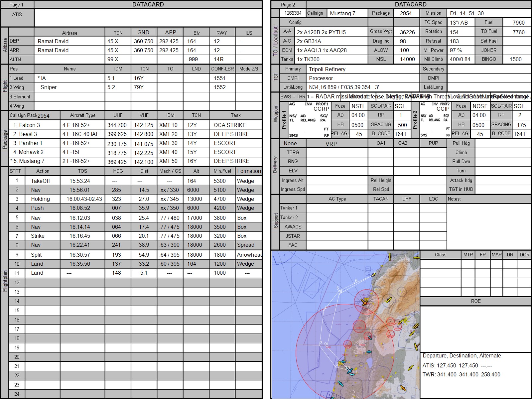Click the 'AWACS' row label
Image resolution: width=532 pixels, height=399 pixels.
pyautogui.click(x=293, y=226)
